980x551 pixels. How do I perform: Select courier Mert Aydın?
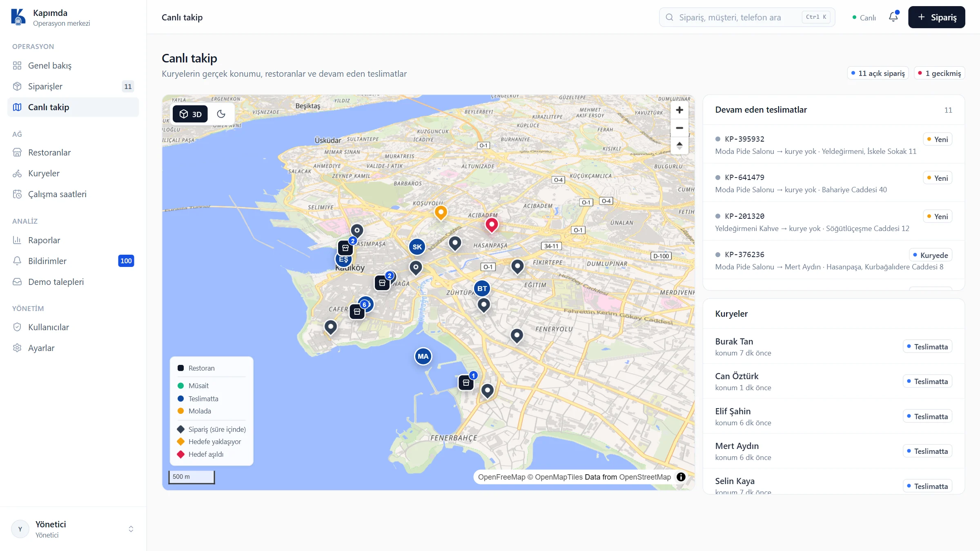834,451
